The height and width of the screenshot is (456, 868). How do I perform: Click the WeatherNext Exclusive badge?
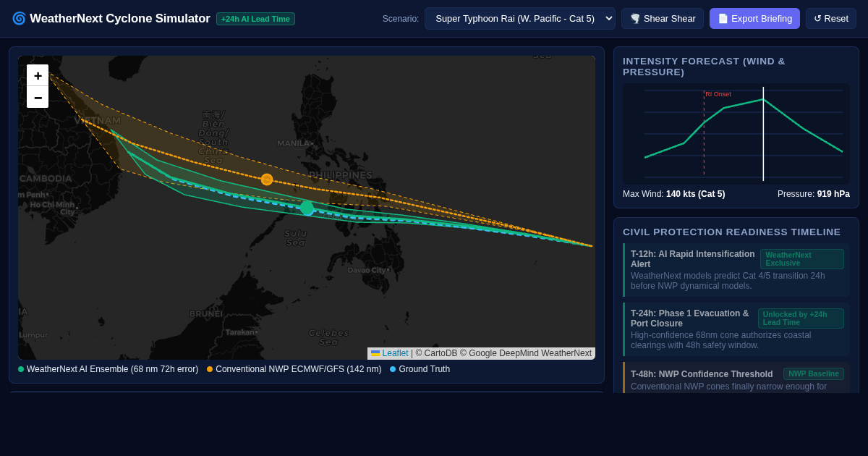[802, 259]
